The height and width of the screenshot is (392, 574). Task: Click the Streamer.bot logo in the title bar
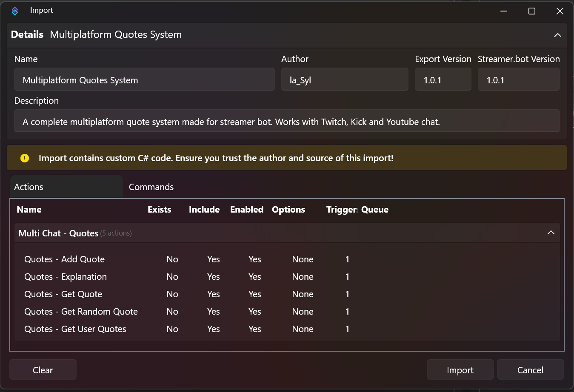[15, 11]
